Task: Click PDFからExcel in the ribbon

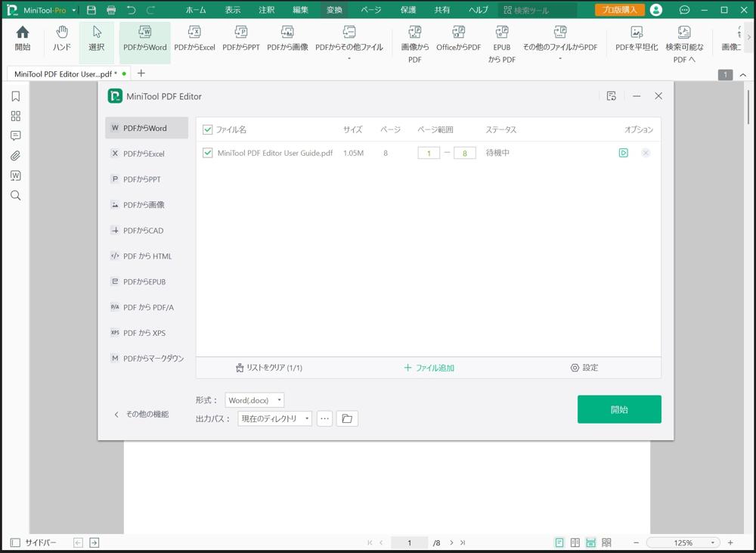Action: click(x=194, y=39)
